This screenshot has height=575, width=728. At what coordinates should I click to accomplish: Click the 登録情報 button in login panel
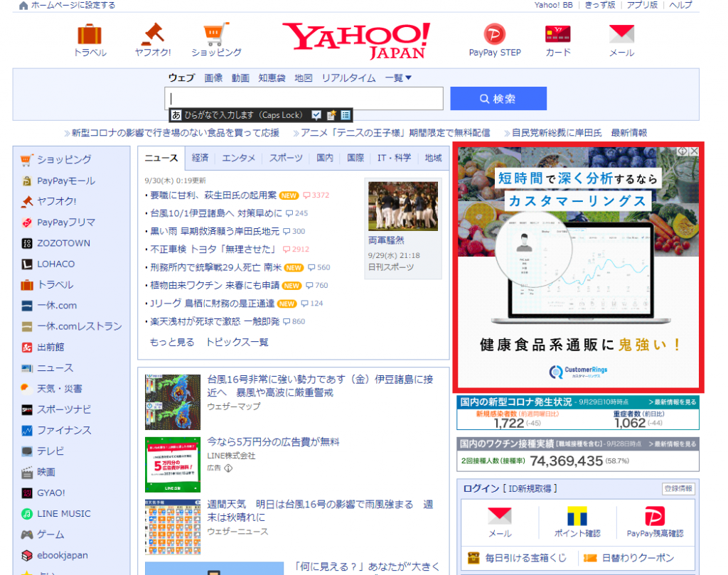[678, 489]
